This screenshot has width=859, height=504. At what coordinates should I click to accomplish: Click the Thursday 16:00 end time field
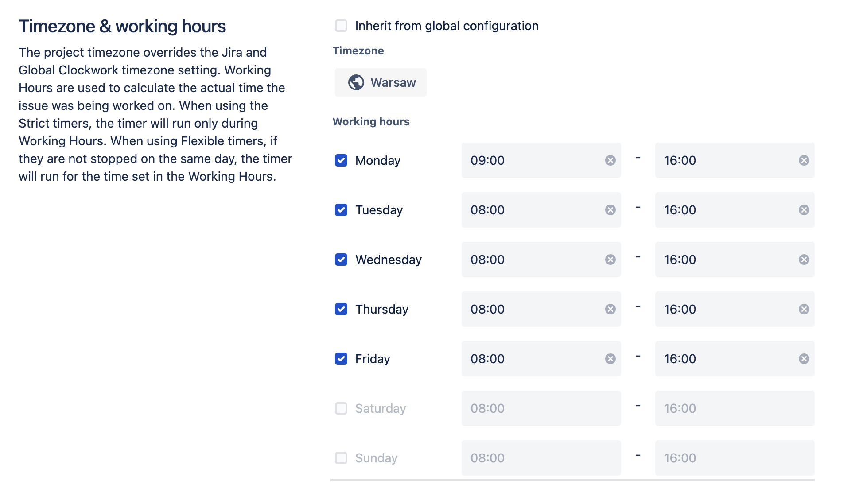tap(727, 309)
